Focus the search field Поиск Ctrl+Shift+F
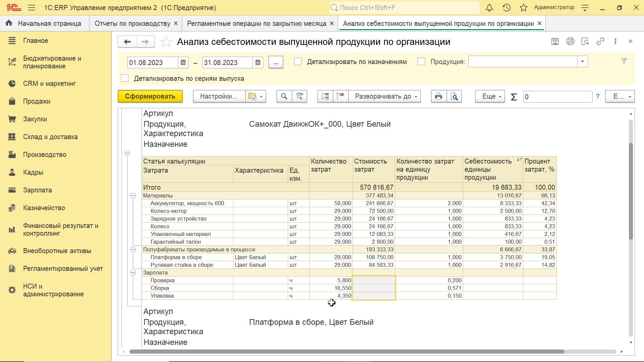Image resolution: width=644 pixels, height=362 pixels. click(x=404, y=7)
